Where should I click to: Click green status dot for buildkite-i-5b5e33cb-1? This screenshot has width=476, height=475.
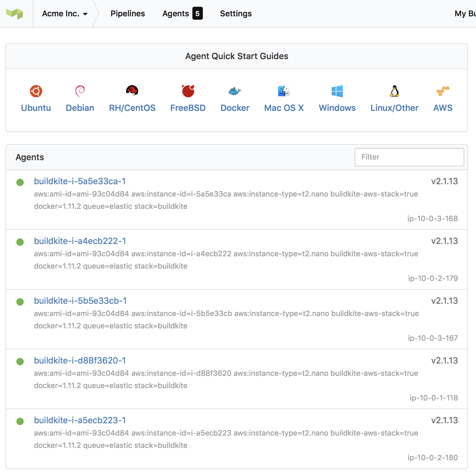pos(20,302)
